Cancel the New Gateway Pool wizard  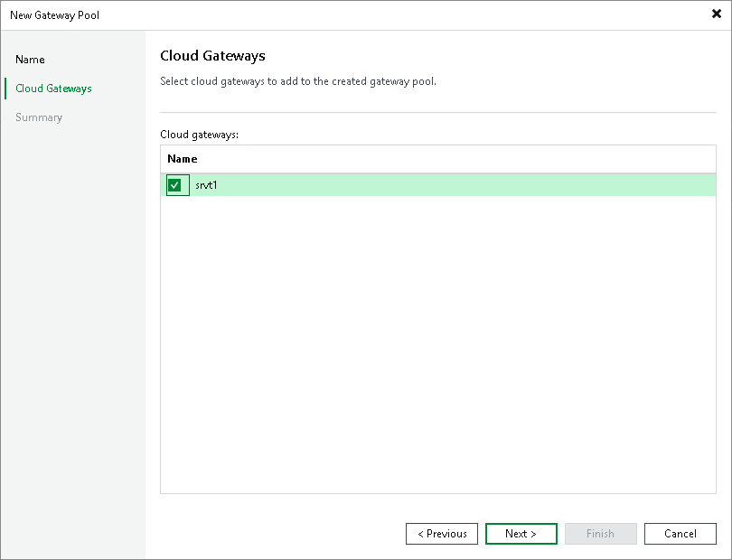click(680, 533)
